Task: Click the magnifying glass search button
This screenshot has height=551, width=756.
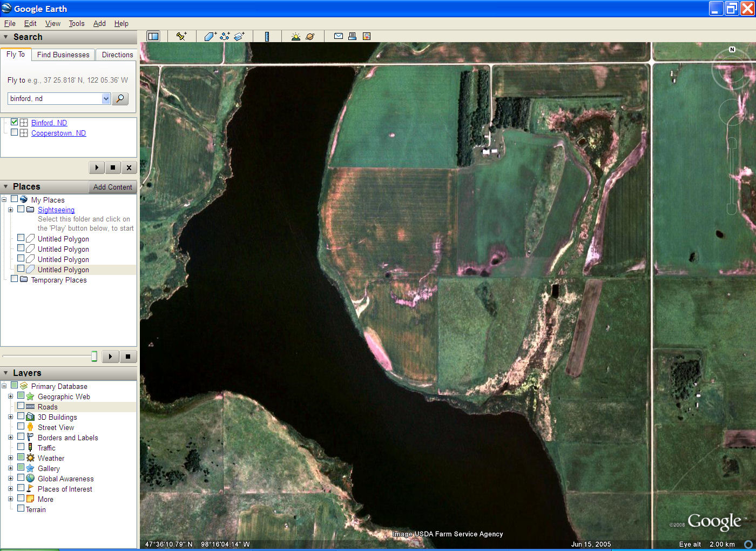Action: 120,98
